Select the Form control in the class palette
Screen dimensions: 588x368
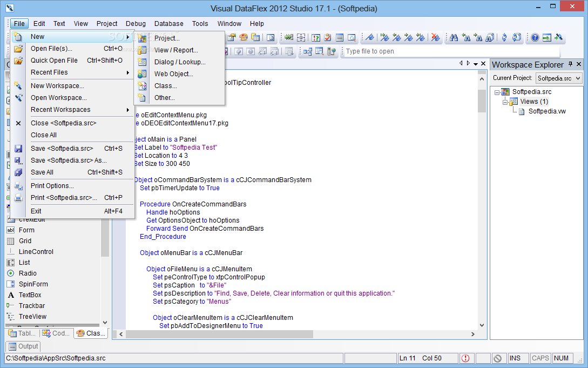click(x=26, y=230)
